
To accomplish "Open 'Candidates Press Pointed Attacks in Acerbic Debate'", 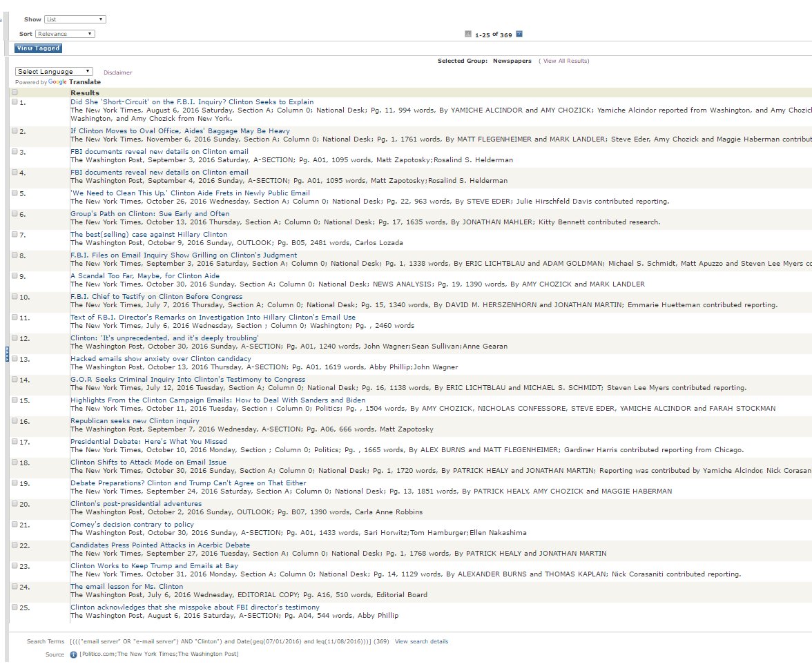I will tap(160, 545).
